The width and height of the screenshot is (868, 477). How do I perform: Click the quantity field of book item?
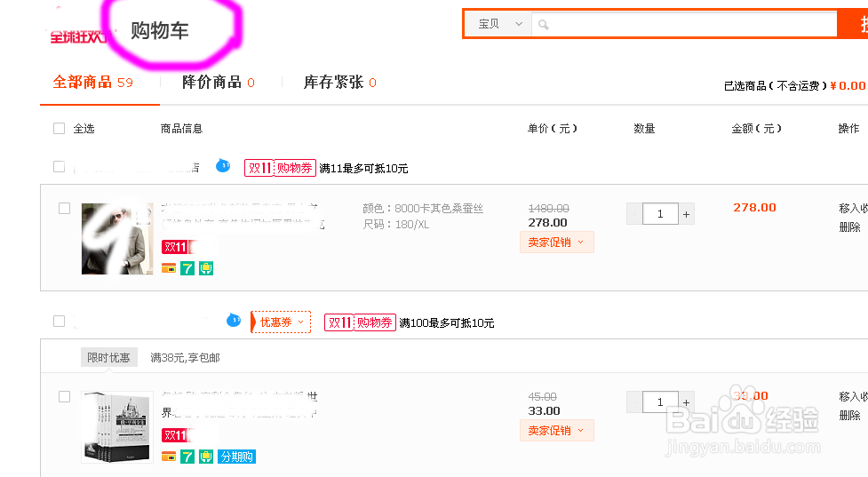tap(660, 402)
